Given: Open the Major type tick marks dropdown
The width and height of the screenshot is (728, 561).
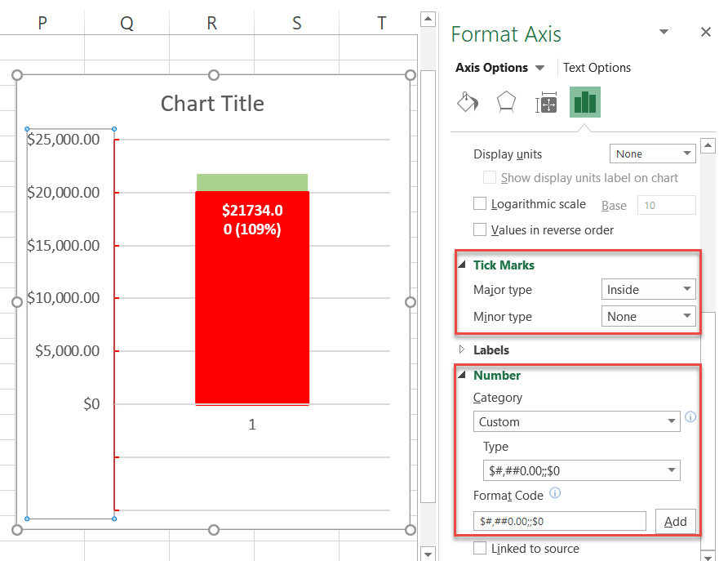Looking at the screenshot, I should point(648,289).
